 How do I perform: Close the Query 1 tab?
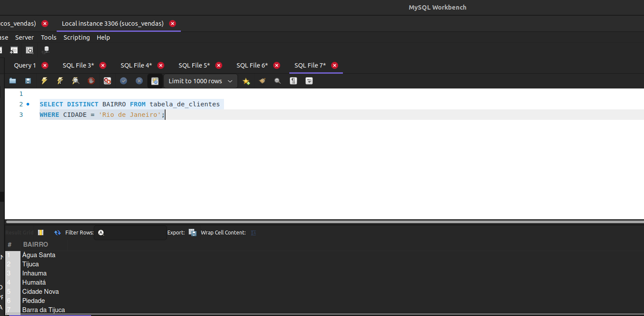(45, 65)
